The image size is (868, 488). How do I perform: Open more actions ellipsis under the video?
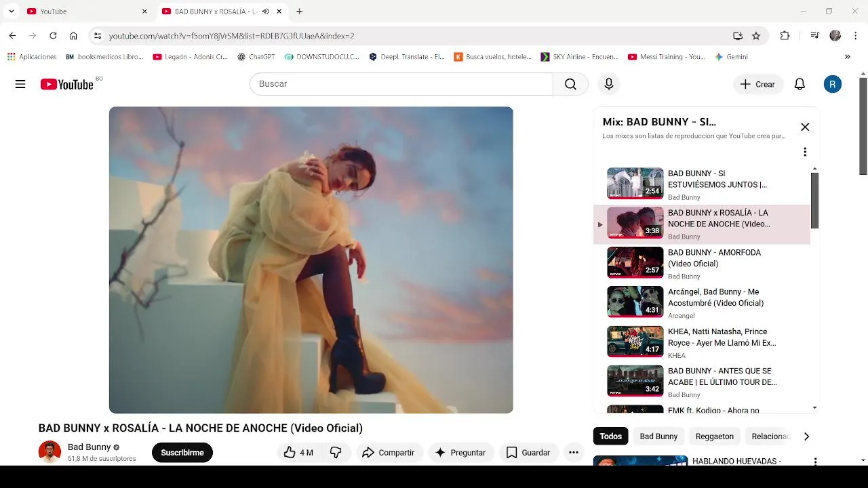pos(574,453)
